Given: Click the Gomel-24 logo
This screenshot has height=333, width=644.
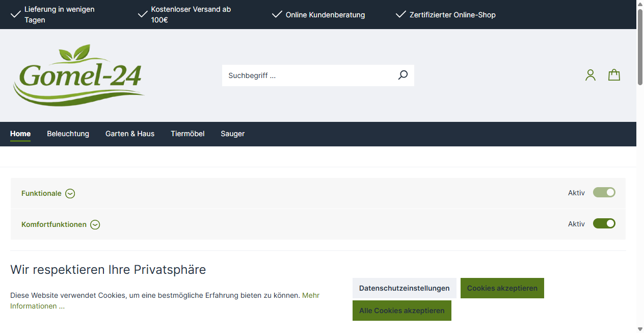Looking at the screenshot, I should coord(78,75).
